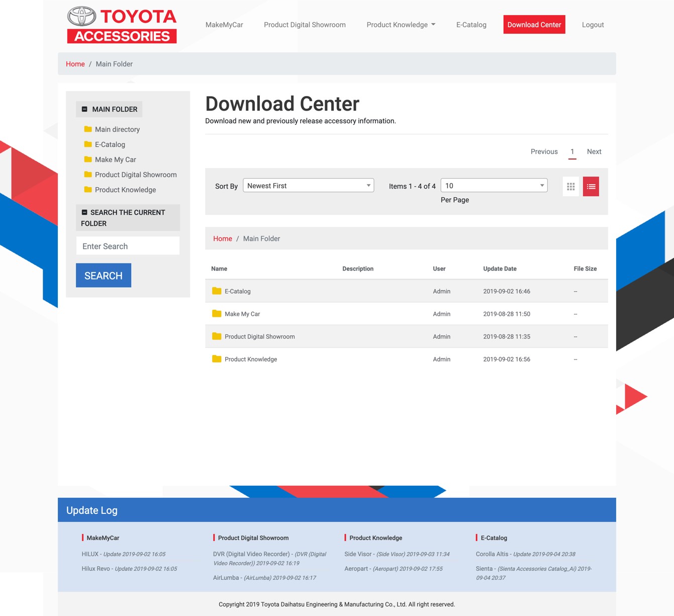Screen dimensions: 674x616
Task: Open the MakeMyCar navigation item
Action: 224,25
